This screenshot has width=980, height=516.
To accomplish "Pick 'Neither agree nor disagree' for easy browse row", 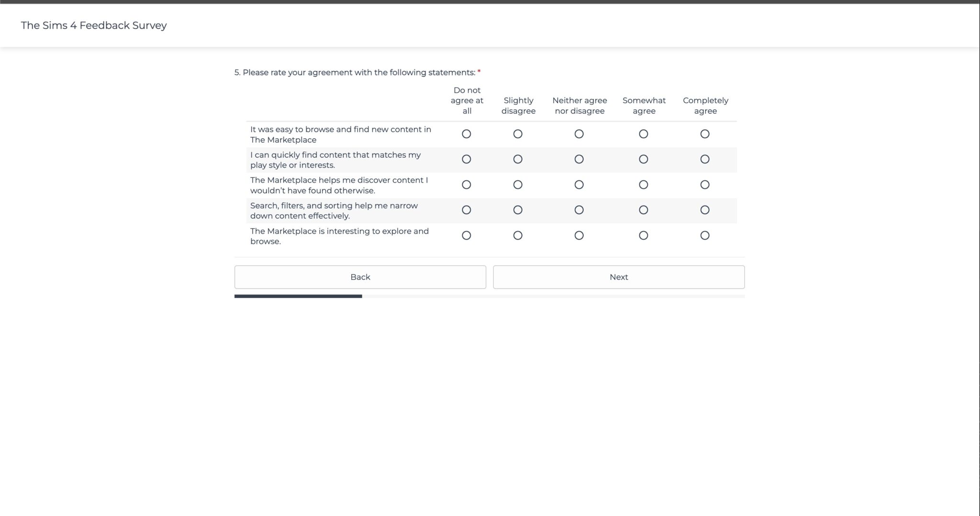I will (x=579, y=134).
